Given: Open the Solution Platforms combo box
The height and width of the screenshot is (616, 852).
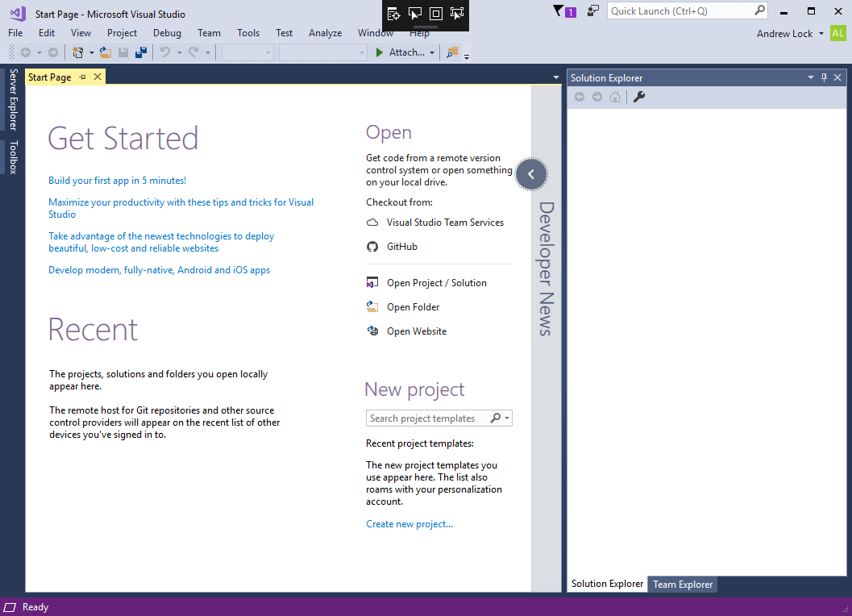Looking at the screenshot, I should tap(322, 52).
